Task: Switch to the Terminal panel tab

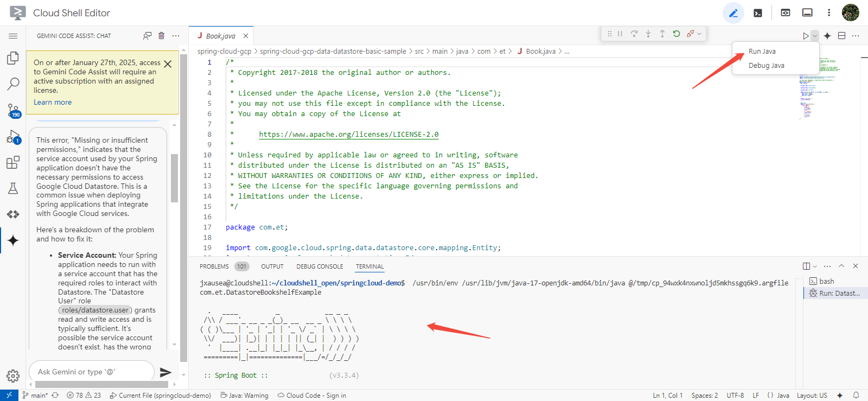Action: pyautogui.click(x=370, y=266)
